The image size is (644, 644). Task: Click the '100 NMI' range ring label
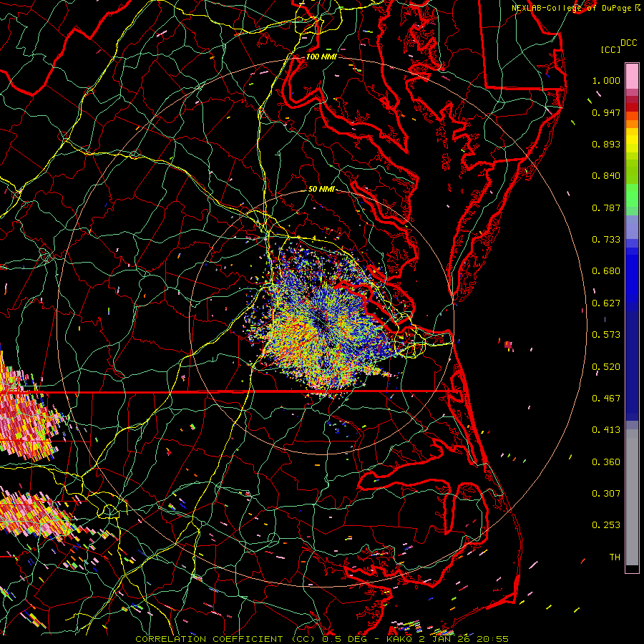coord(321,57)
